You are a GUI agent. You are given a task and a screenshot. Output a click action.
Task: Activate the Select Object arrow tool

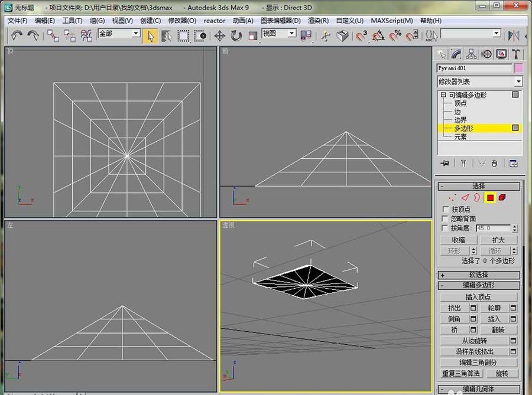(150, 35)
